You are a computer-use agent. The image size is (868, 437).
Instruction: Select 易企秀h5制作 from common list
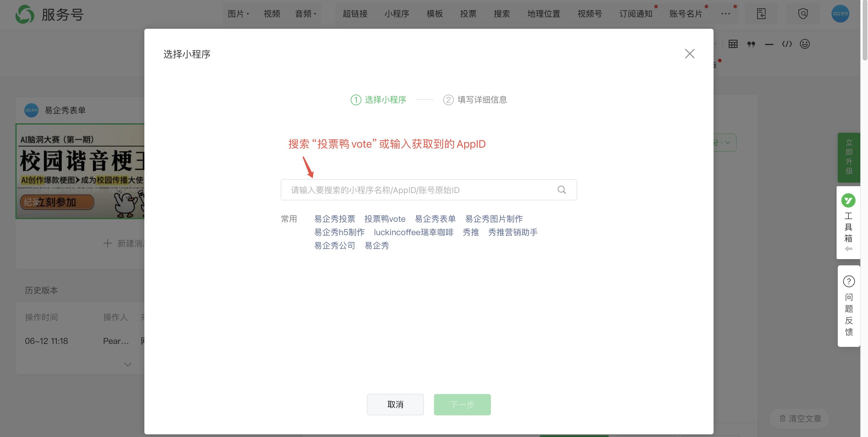[339, 232]
